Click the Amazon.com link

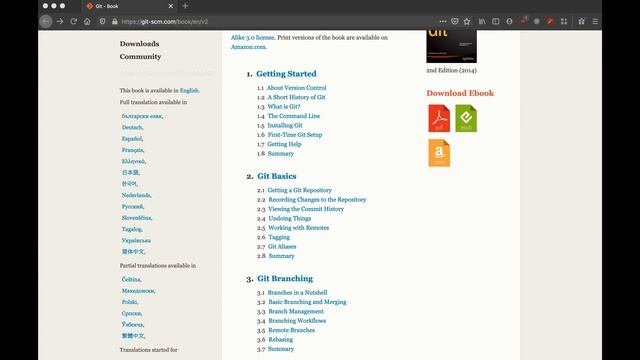pyautogui.click(x=248, y=47)
